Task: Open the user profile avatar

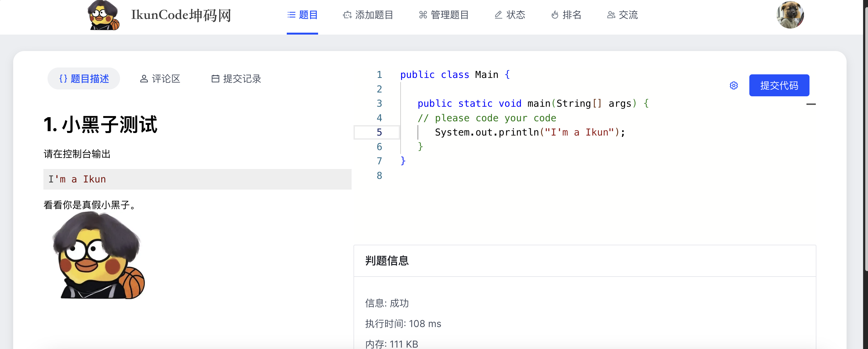Action: coord(790,15)
